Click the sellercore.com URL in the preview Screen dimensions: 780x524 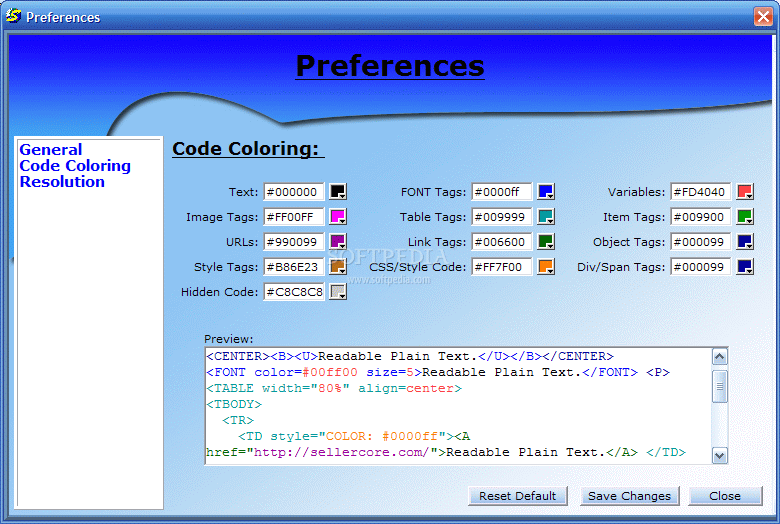(342, 452)
